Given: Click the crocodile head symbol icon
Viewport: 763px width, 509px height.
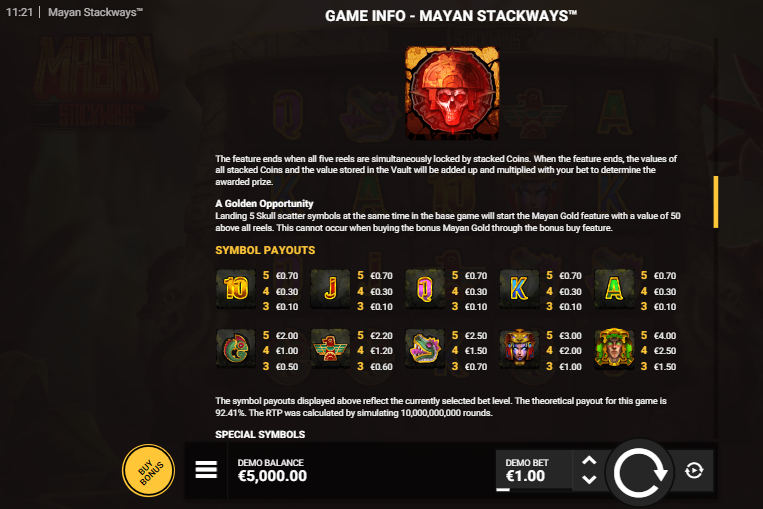Looking at the screenshot, I should coord(425,349).
